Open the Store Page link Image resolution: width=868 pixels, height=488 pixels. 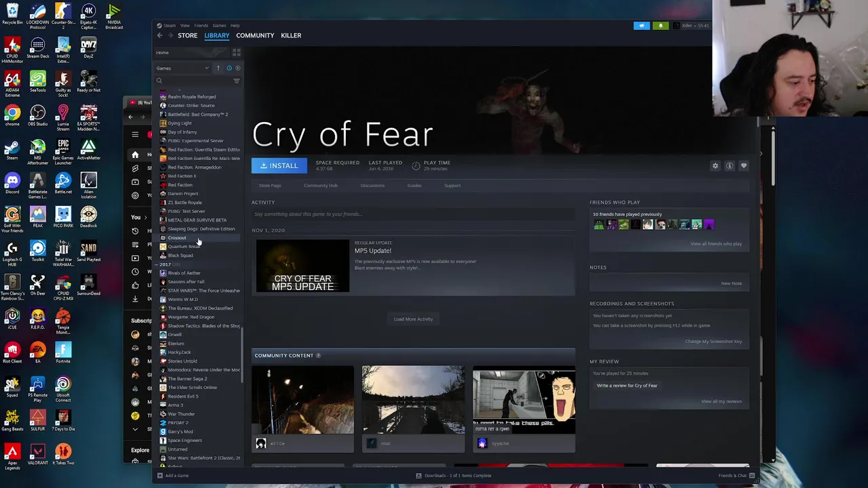tap(270, 186)
